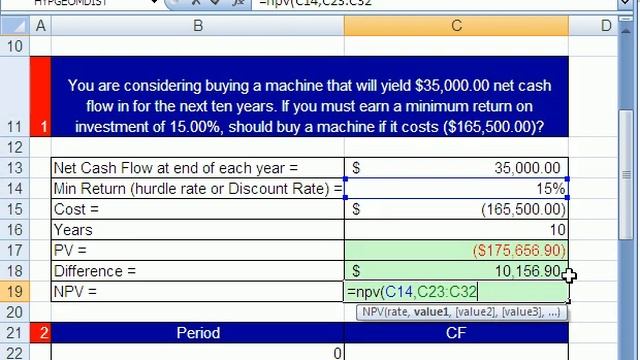Image resolution: width=640 pixels, height=360 pixels.
Task: Click the '[value3]' argument in tooltip
Action: 522,312
